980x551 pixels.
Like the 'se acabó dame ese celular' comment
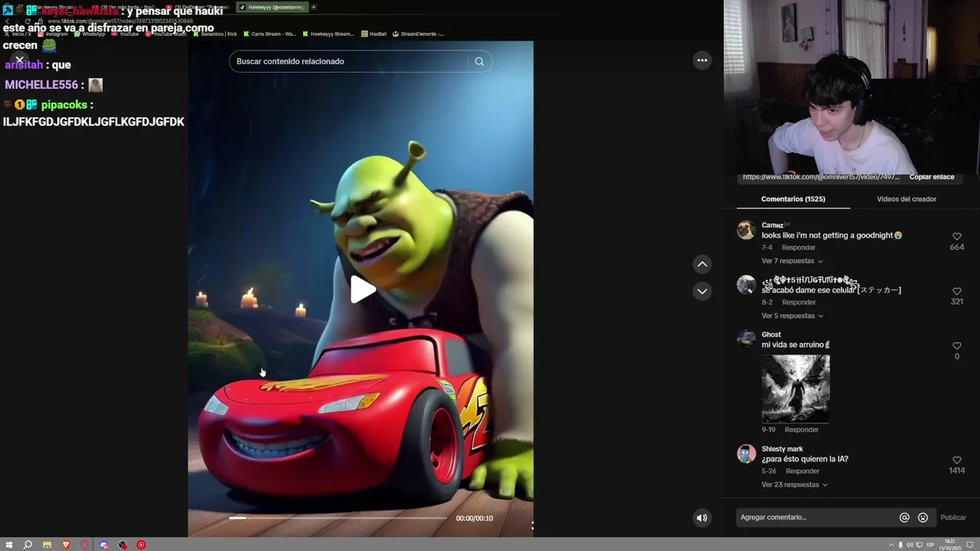click(x=956, y=292)
